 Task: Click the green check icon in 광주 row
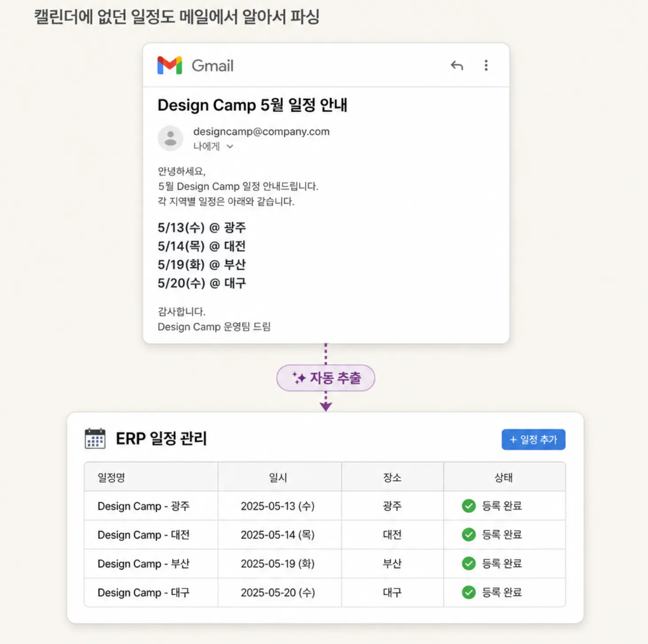pos(469,506)
